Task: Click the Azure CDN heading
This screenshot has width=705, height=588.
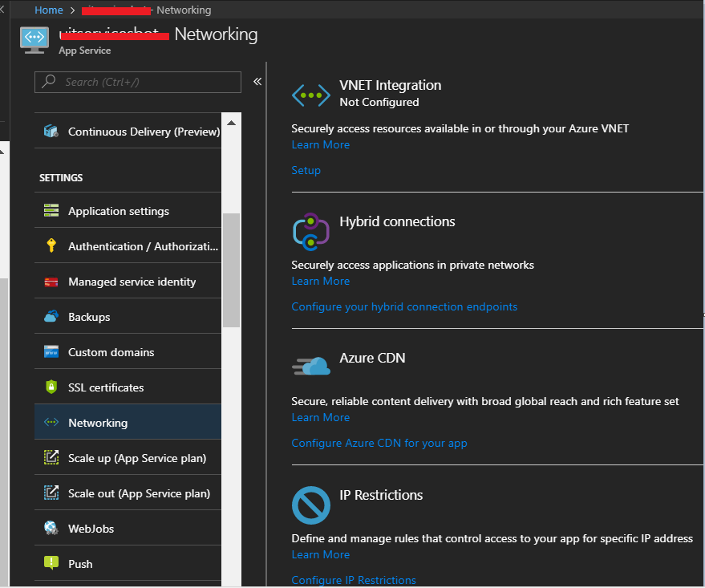Action: (372, 358)
